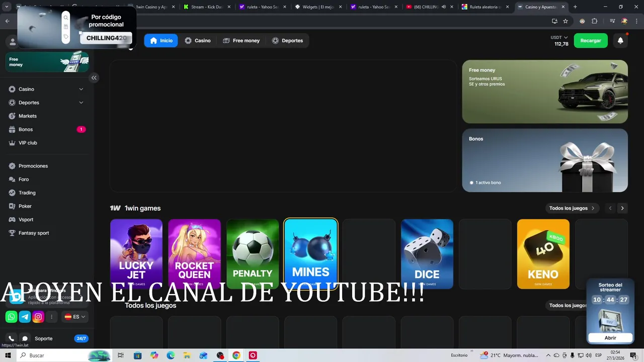
Task: Open the Free money URUS promo card
Action: point(545,92)
